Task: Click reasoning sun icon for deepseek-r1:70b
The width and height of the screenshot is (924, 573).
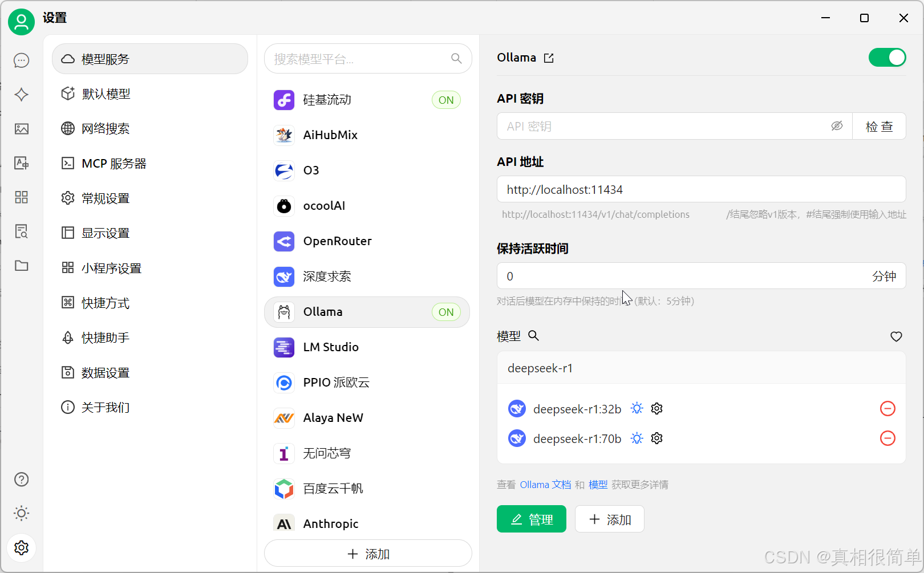Action: [637, 438]
